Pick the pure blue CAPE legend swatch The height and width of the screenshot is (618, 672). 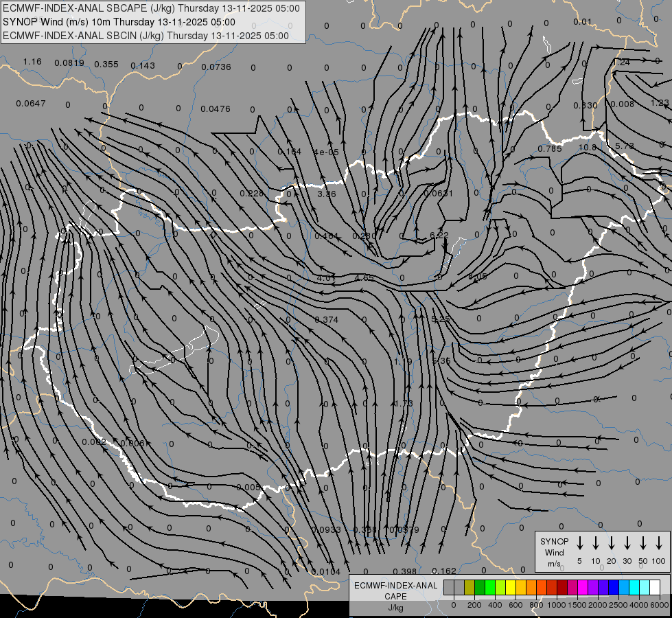point(613,587)
